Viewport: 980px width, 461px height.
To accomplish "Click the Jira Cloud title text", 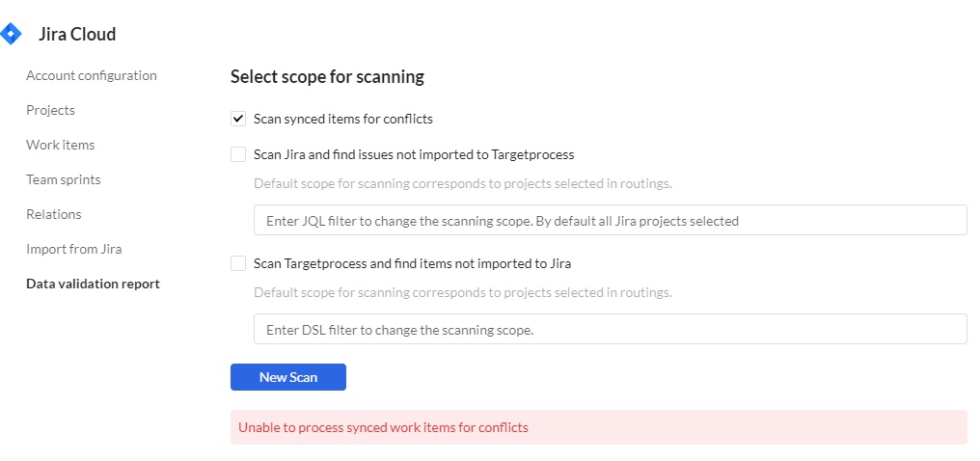I will (x=77, y=35).
